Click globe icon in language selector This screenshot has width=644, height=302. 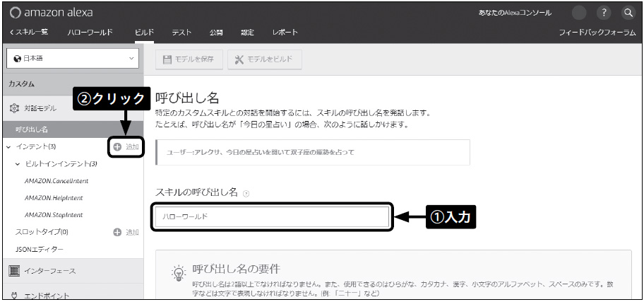[17, 59]
